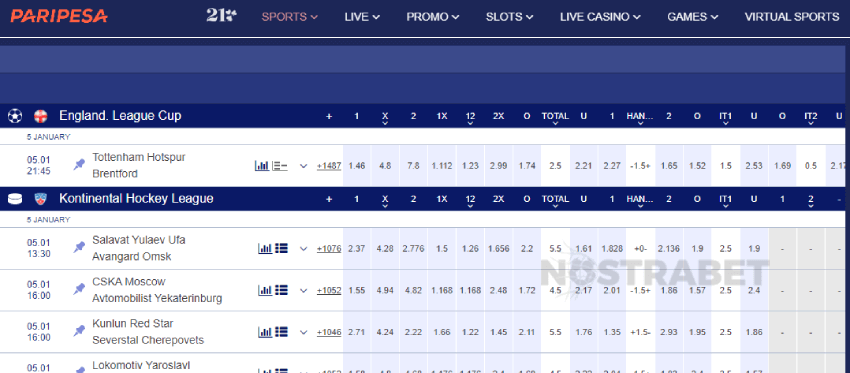Open the SPORTS menu
Viewport: 850px width, 373px height.
(289, 17)
